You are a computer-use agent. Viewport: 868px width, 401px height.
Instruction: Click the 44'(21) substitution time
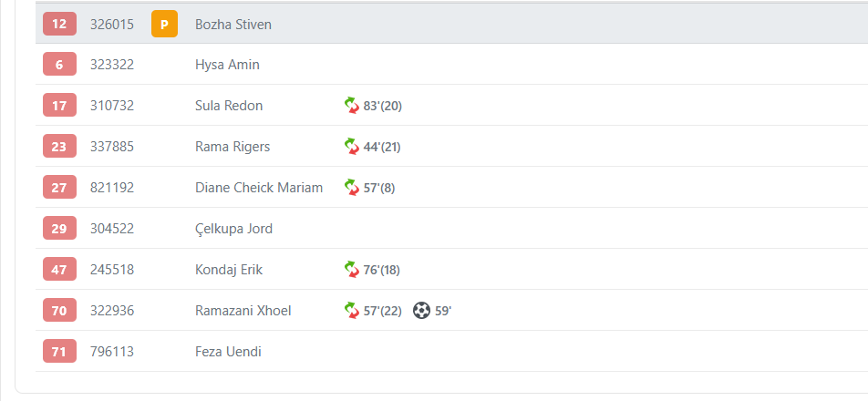pos(383,147)
